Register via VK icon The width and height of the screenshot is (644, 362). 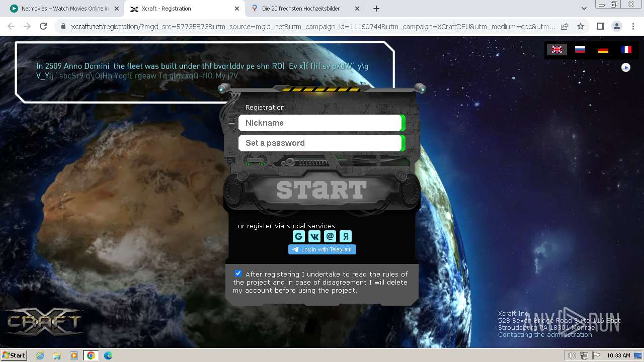[314, 236]
